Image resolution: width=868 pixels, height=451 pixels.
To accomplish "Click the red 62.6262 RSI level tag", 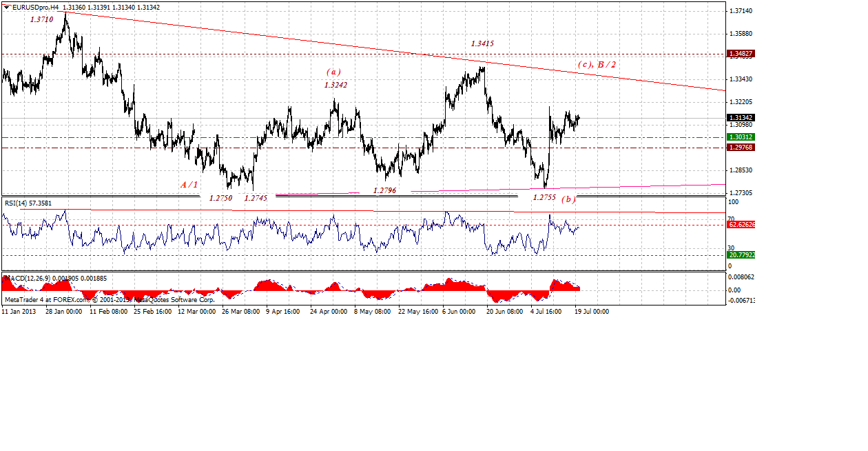I will pos(741,224).
